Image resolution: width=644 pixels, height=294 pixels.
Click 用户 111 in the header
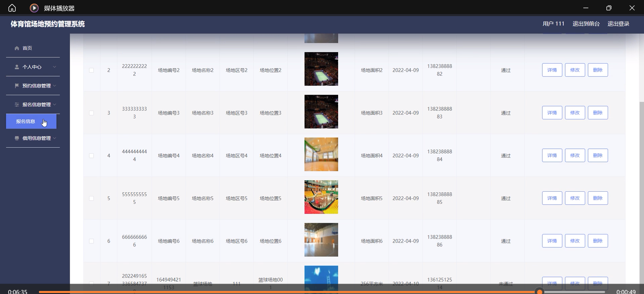553,23
